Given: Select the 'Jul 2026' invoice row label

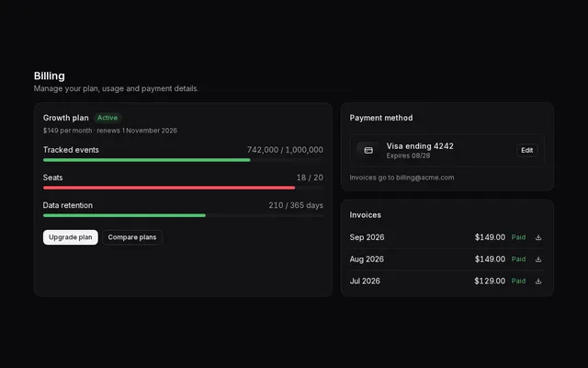Looking at the screenshot, I should pyautogui.click(x=365, y=281).
